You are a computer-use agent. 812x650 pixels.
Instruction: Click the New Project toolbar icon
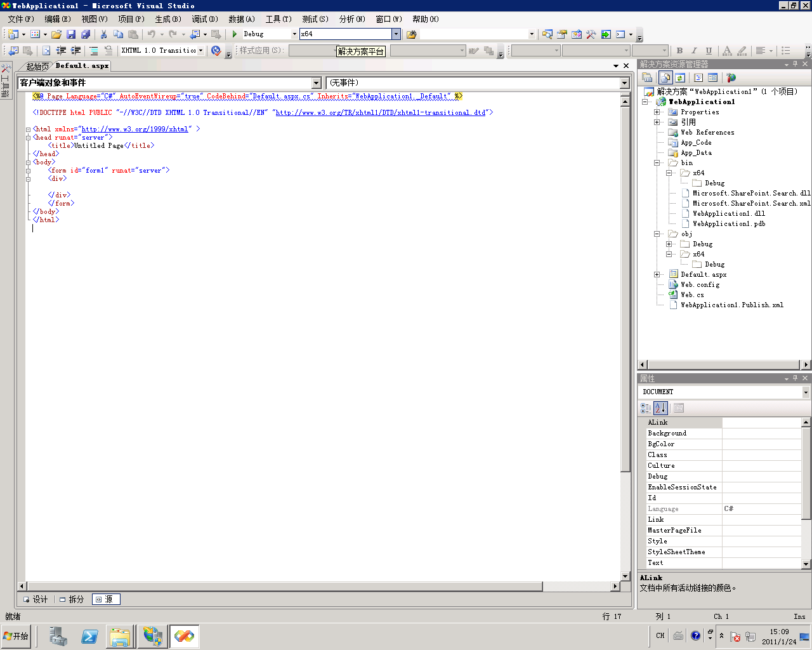(x=13, y=34)
